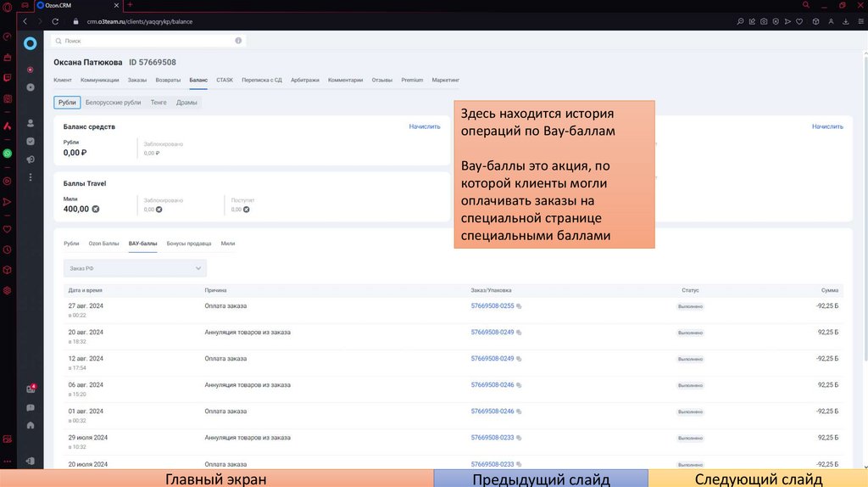Screen dimensions: 868x487
Task: Open the heart bookmarks icon in the Opera sidebar
Action: click(7, 229)
